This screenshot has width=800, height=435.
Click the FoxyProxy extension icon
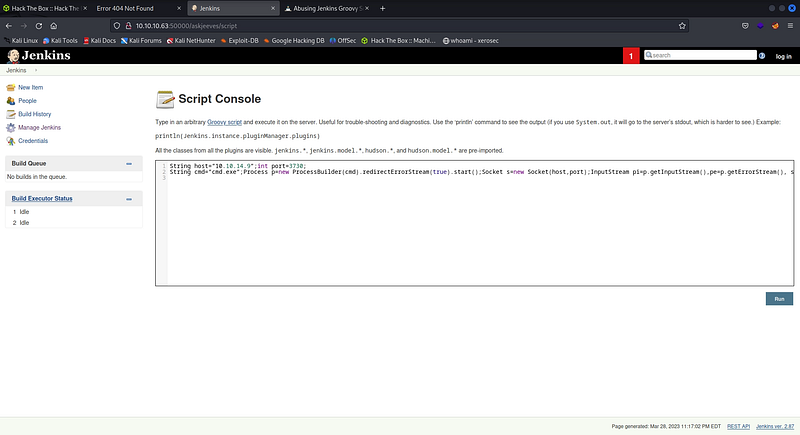(x=775, y=25)
